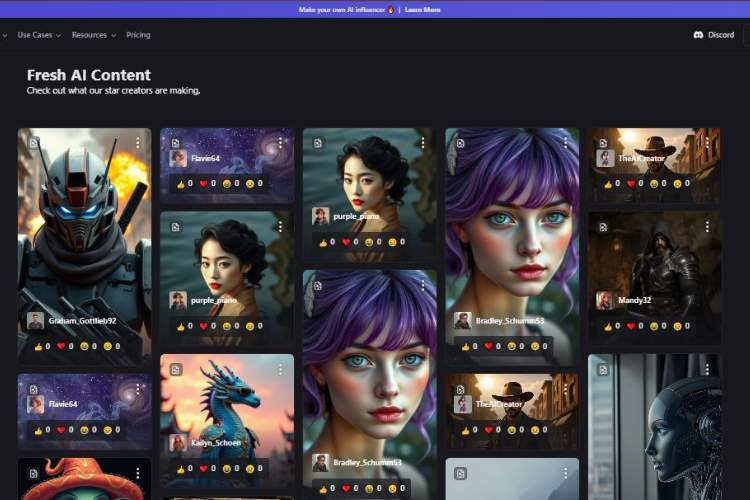Expand the Resources dropdown menu

93,35
